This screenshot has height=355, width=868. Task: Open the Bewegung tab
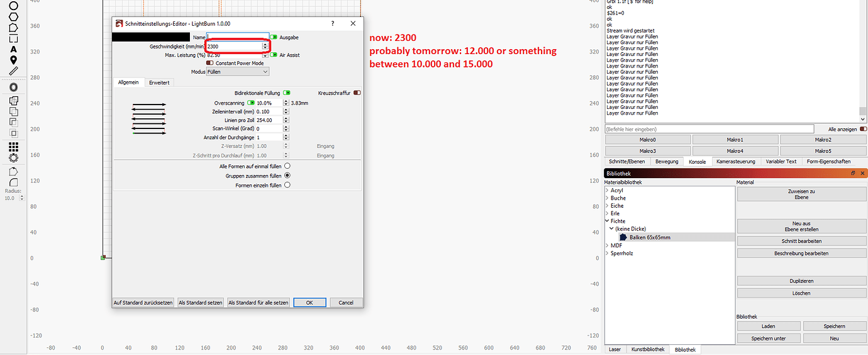[667, 162]
